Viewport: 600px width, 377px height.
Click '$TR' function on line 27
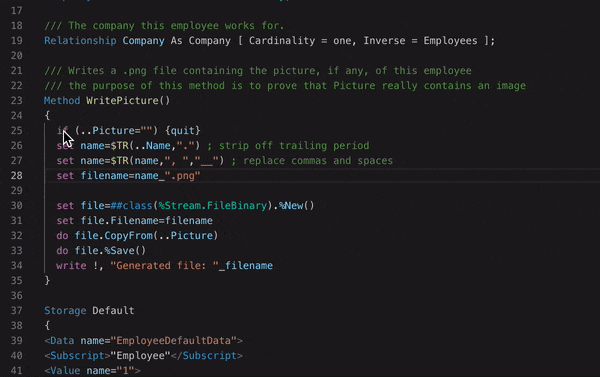[x=119, y=160]
